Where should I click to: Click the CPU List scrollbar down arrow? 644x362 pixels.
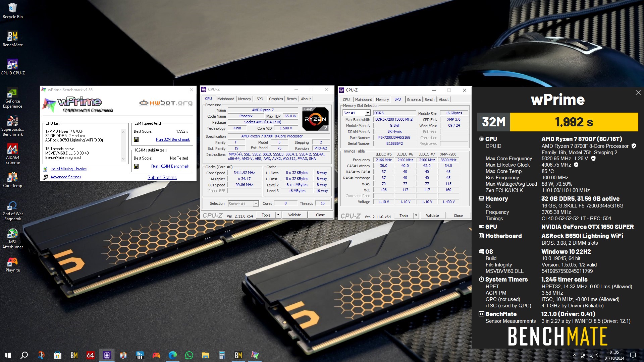123,159
